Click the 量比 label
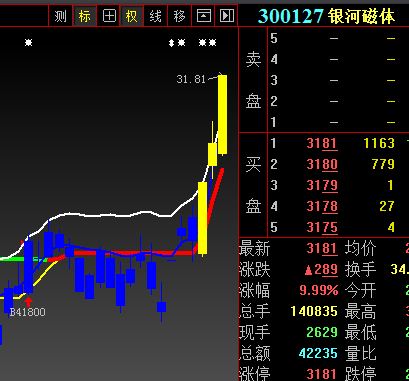Viewport: 409px width, 381px height. pos(360,353)
